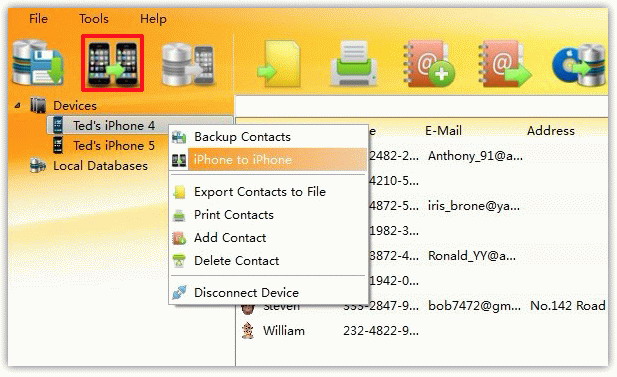Click the Add Contact menu item icon

tap(179, 238)
